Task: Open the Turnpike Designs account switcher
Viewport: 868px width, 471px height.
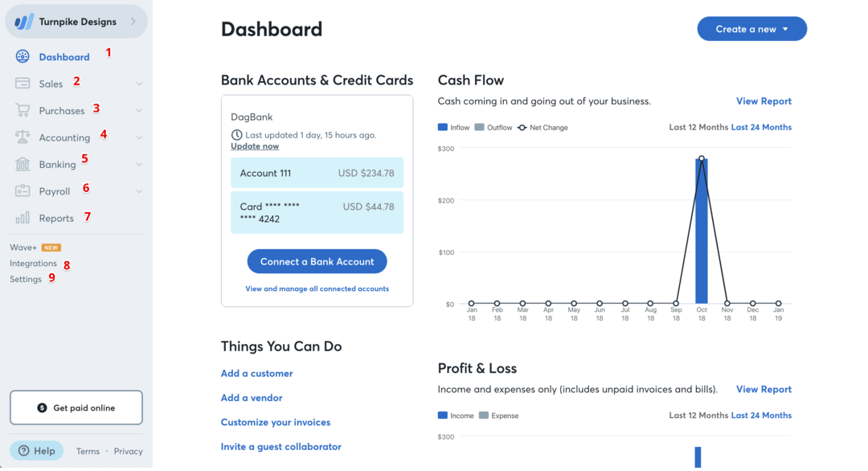Action: pyautogui.click(x=76, y=21)
